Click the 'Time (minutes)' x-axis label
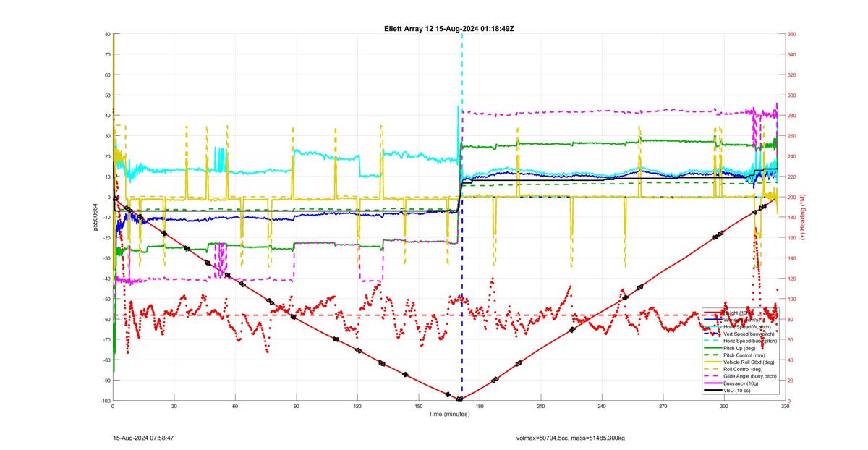 pos(449,414)
